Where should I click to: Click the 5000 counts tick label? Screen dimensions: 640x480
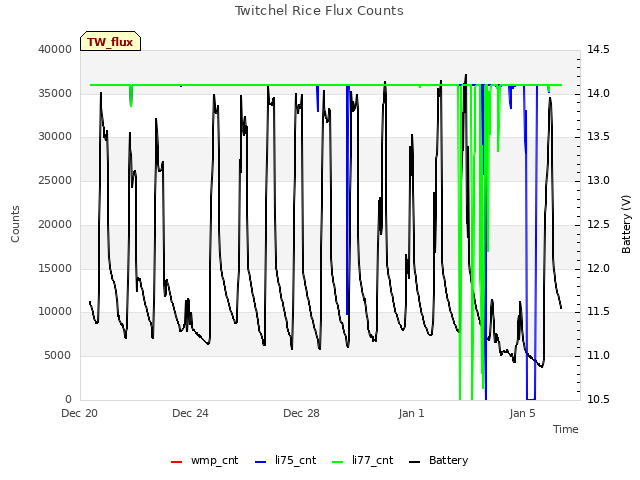(x=58, y=356)
